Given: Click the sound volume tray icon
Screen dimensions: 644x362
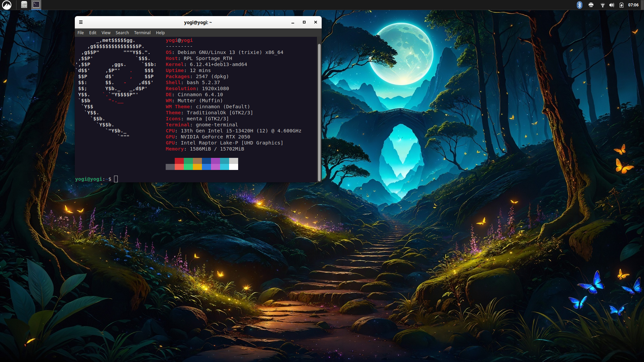Looking at the screenshot, I should (x=612, y=5).
